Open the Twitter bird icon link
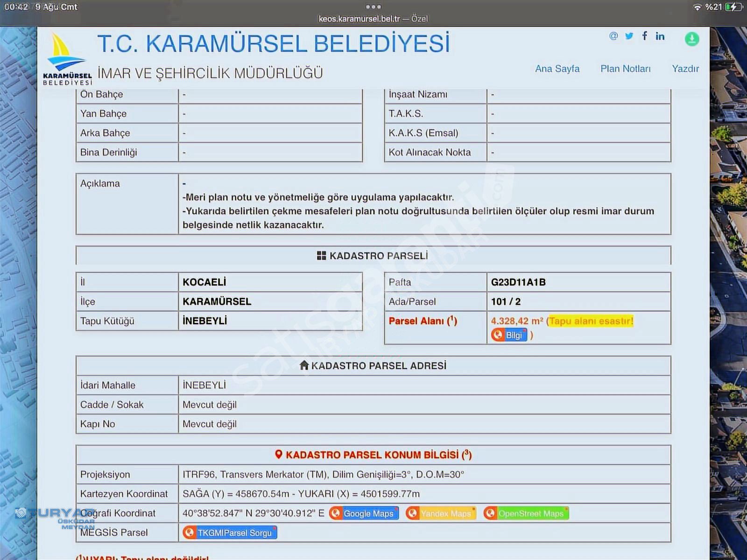This screenshot has width=747, height=560. [x=629, y=36]
